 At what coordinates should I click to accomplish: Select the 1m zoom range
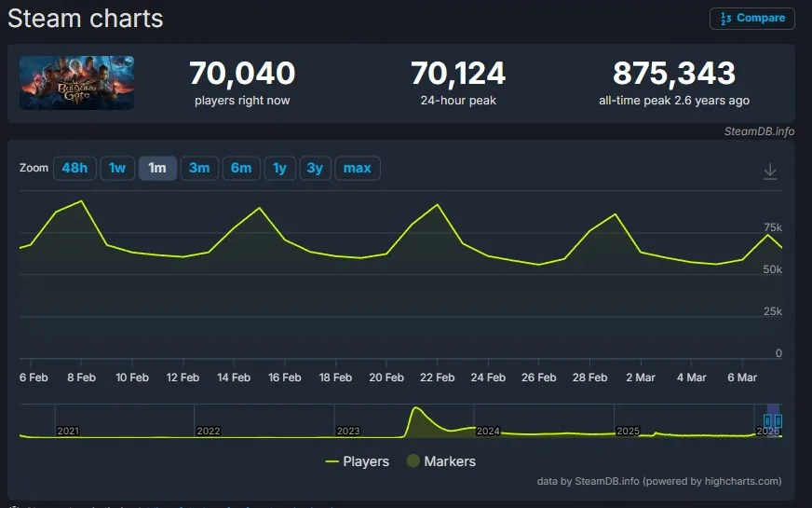[x=157, y=168]
